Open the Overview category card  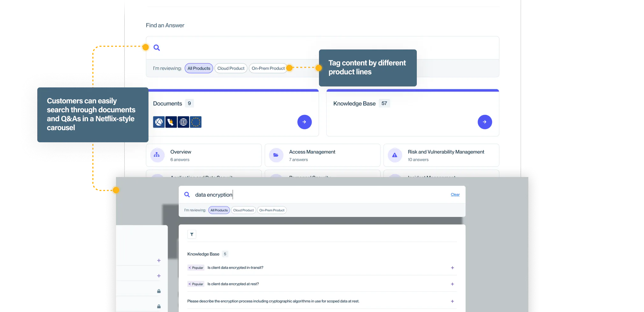[204, 155]
